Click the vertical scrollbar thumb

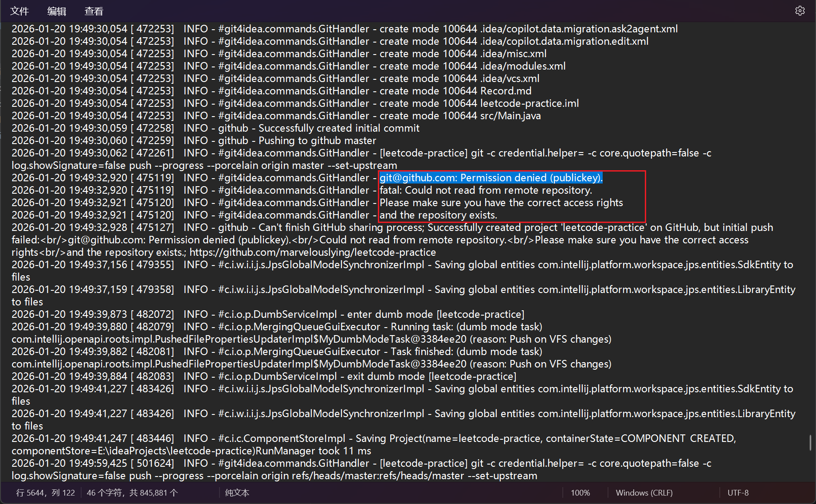pyautogui.click(x=811, y=443)
